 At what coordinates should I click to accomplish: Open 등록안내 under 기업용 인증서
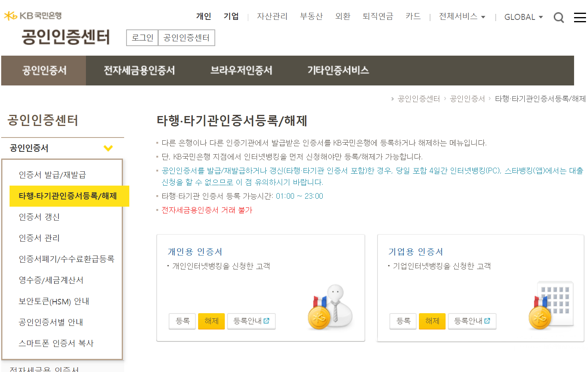pos(472,321)
